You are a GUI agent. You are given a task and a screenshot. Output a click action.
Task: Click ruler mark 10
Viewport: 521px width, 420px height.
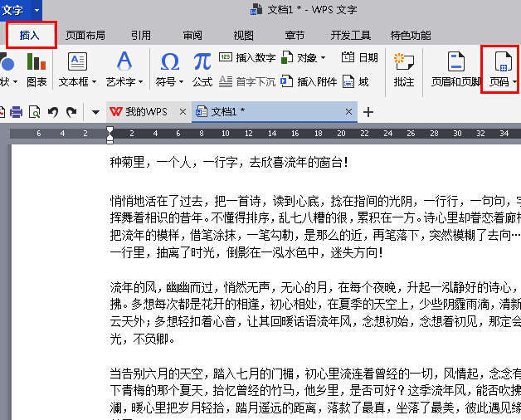(x=226, y=134)
